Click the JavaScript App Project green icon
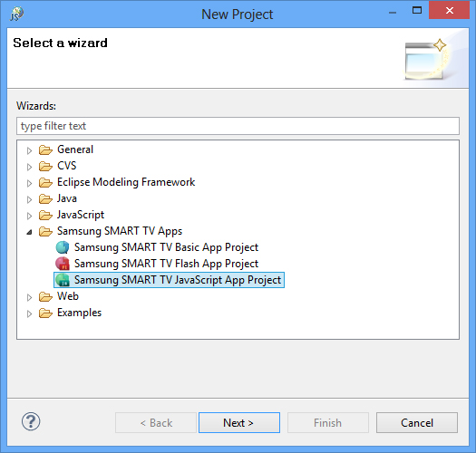The height and width of the screenshot is (453, 476). pos(63,280)
